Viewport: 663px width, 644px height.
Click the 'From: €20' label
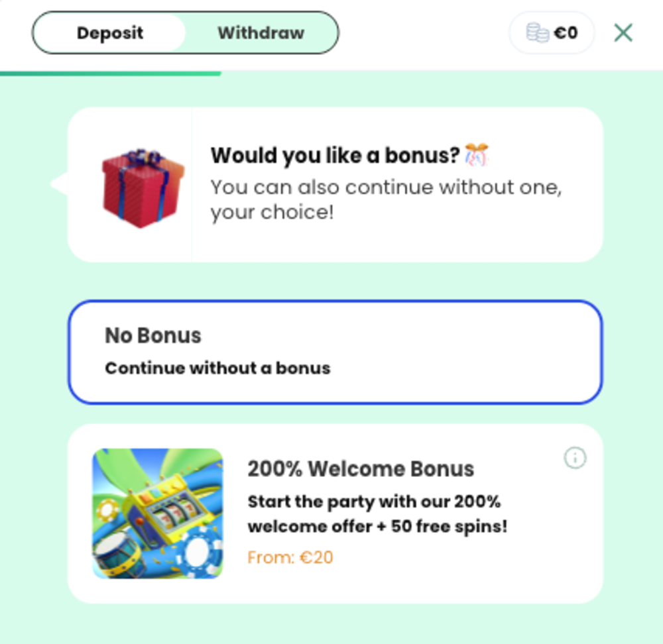click(290, 557)
